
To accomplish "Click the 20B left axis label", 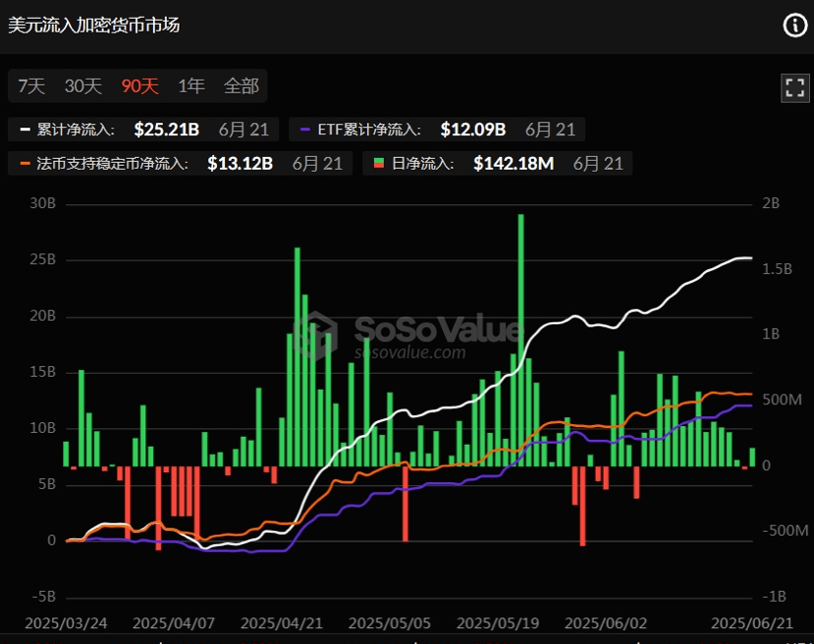I will pyautogui.click(x=42, y=315).
